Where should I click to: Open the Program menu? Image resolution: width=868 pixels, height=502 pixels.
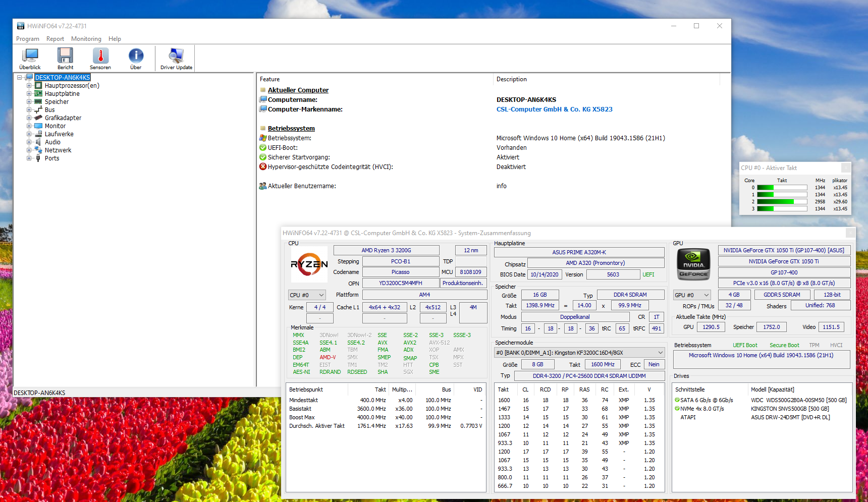pyautogui.click(x=28, y=39)
